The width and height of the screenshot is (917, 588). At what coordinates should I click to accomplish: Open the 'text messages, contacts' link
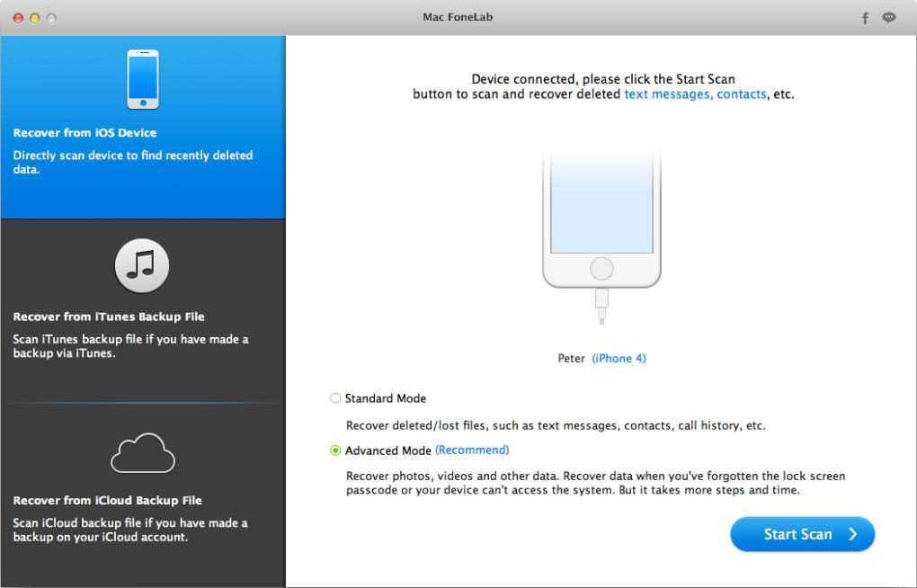pyautogui.click(x=695, y=94)
